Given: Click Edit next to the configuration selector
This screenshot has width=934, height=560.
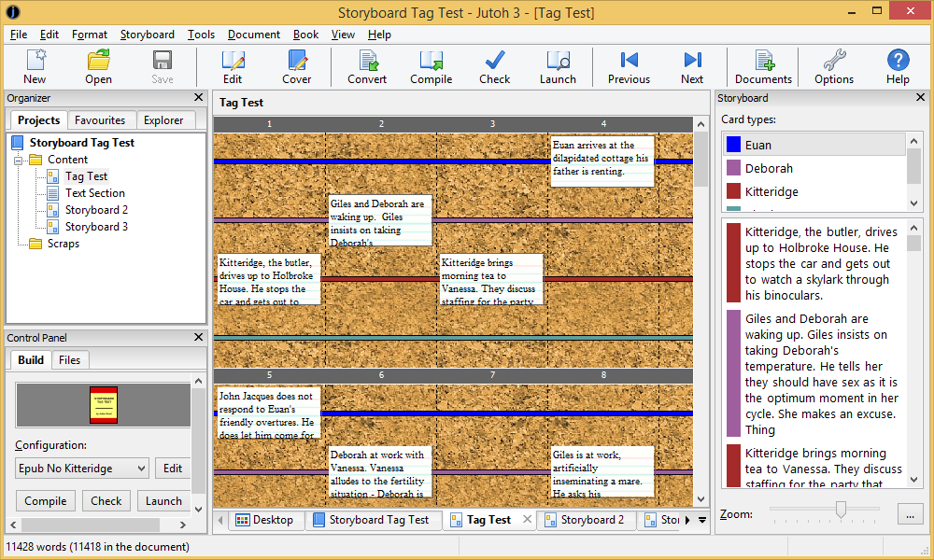Looking at the screenshot, I should pyautogui.click(x=172, y=468).
